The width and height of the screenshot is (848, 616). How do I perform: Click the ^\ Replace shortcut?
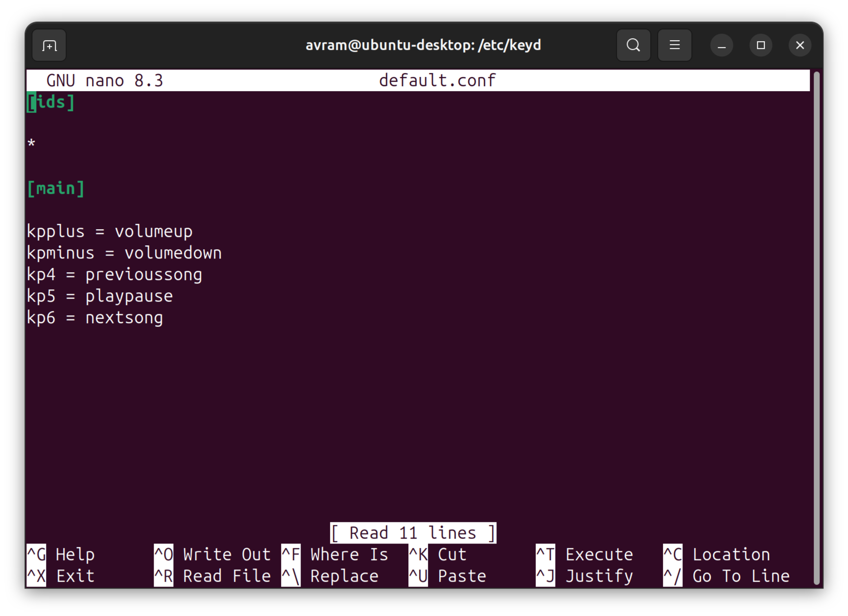pos(330,576)
